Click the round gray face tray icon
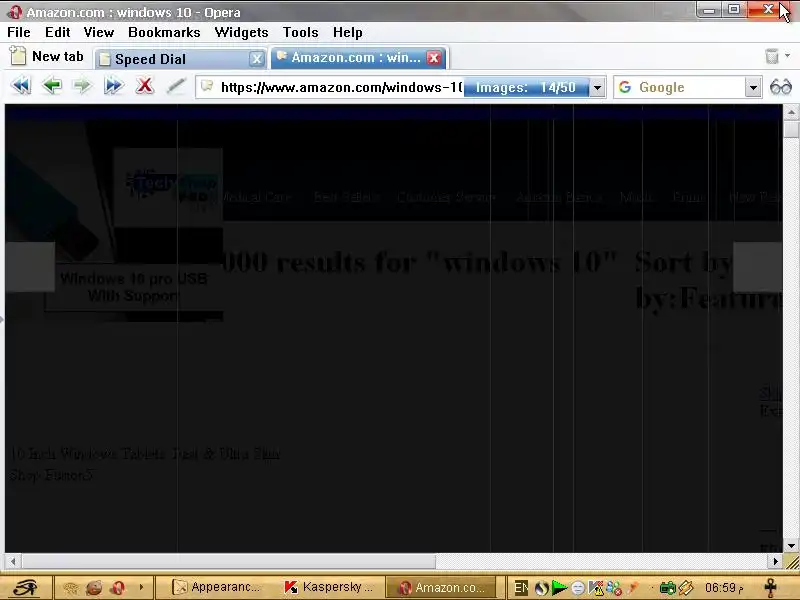Image resolution: width=800 pixels, height=600 pixels. pyautogui.click(x=578, y=588)
